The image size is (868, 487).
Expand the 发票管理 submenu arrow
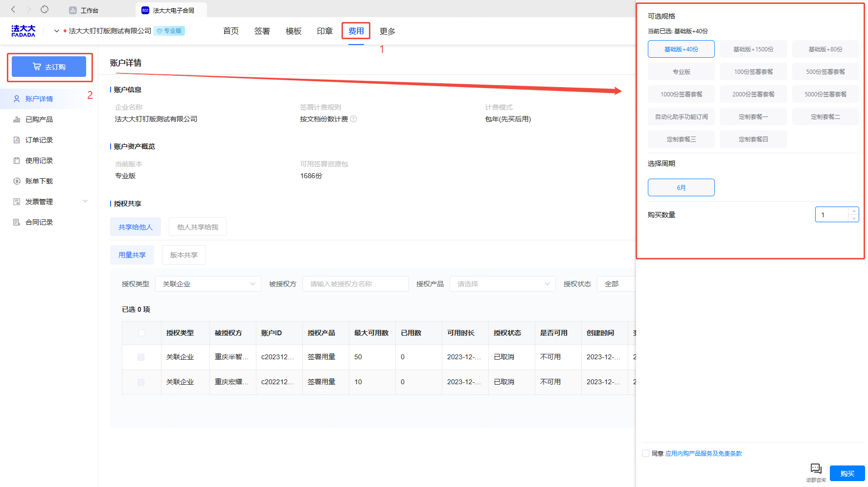(85, 201)
